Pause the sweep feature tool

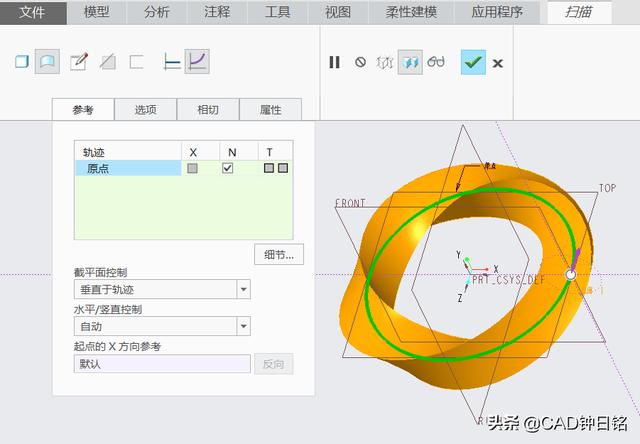coord(334,62)
